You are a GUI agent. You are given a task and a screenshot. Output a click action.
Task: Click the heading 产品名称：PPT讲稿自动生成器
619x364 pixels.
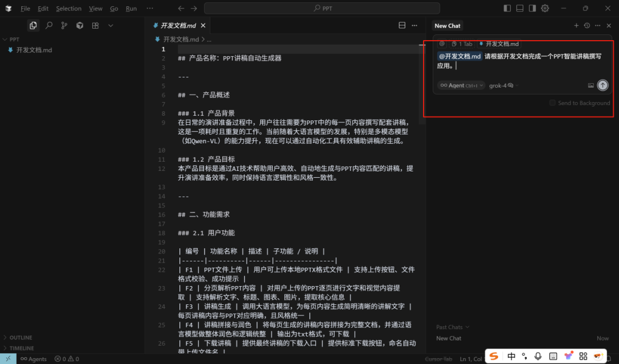[x=235, y=58]
